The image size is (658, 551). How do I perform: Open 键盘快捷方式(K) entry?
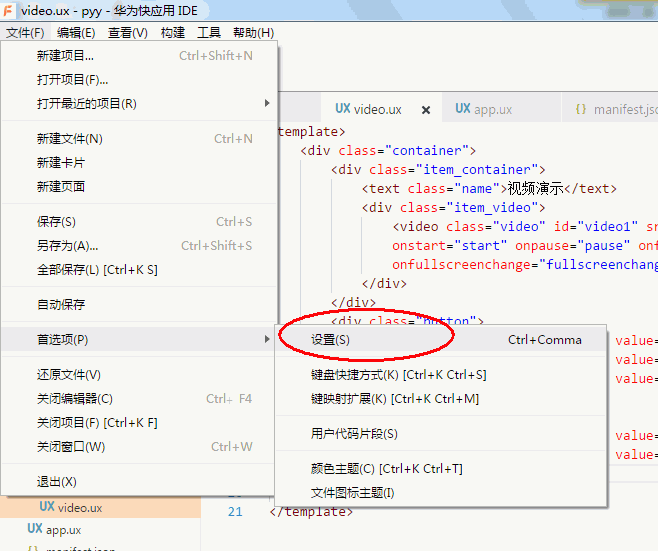(x=441, y=375)
